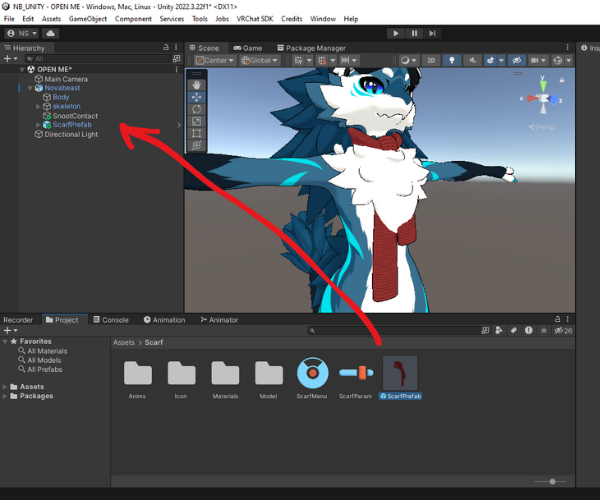Open the scene camera settings dropdown
The image size is (600, 500).
(x=538, y=60)
